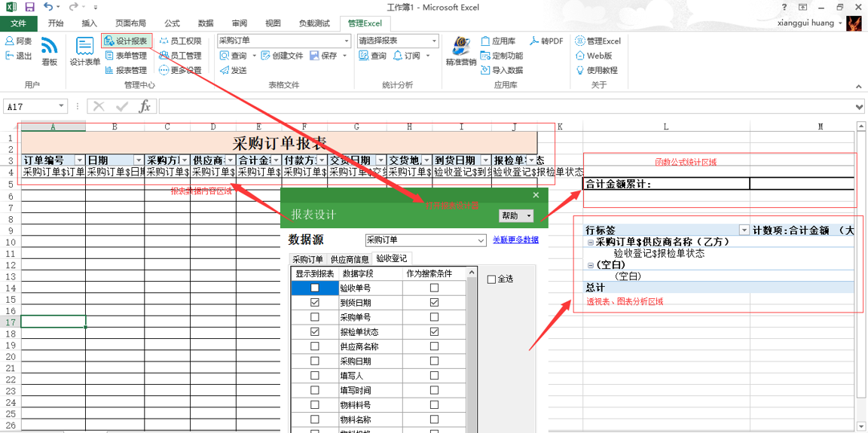The image size is (868, 433).
Task: Click the undo arrow in title bar
Action: 47,8
